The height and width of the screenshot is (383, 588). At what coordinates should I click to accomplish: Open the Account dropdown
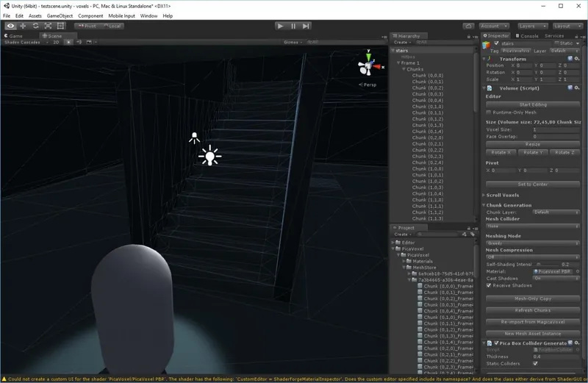click(494, 26)
